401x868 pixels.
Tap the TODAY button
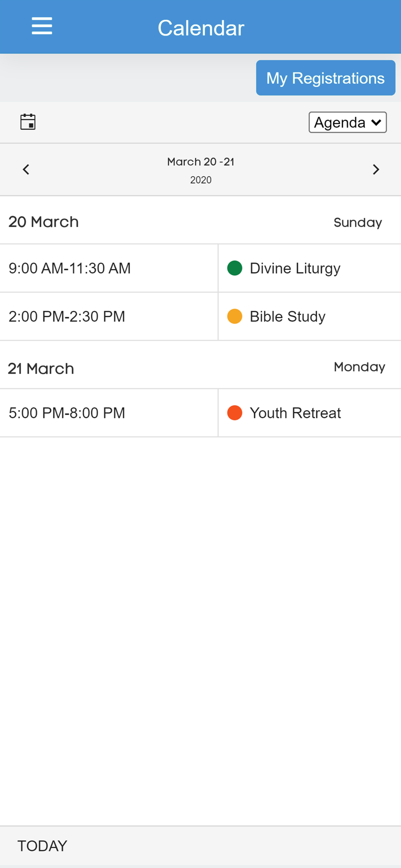pos(42,846)
